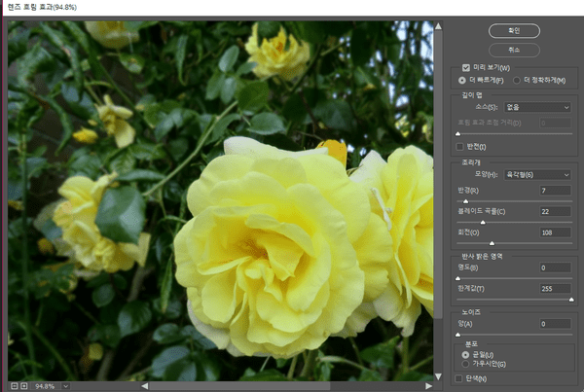This screenshot has width=584, height=392.
Task: Click the vertical scrollbar down arrow
Action: pyautogui.click(x=440, y=374)
